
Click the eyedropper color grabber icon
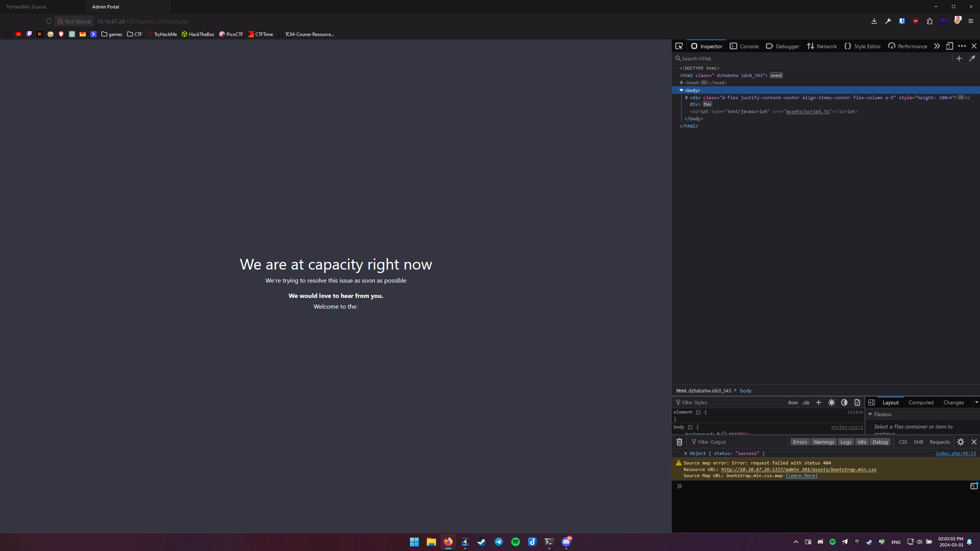point(972,59)
